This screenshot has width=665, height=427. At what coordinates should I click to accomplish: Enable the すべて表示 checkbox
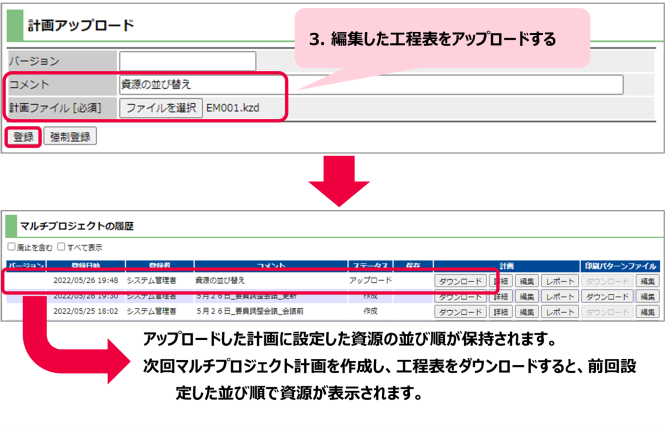pyautogui.click(x=62, y=247)
